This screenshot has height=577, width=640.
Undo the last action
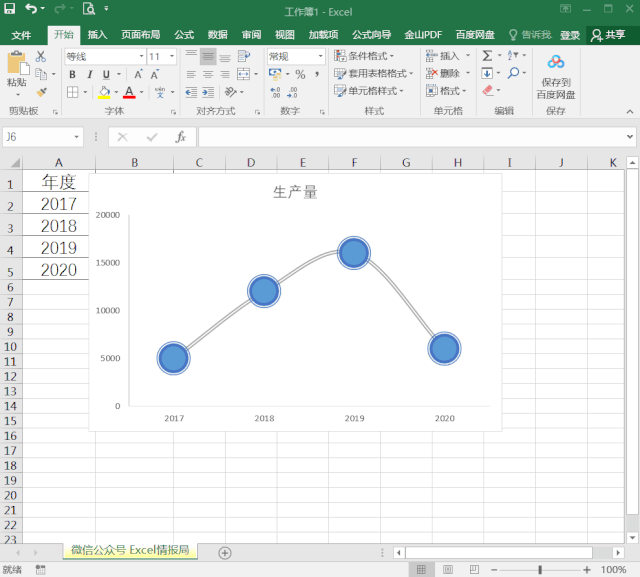pos(31,9)
